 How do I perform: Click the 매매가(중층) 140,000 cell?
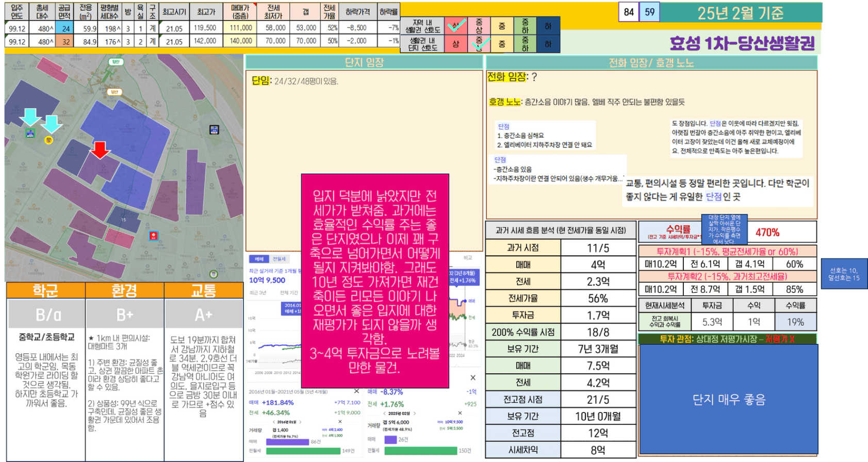[x=241, y=41]
